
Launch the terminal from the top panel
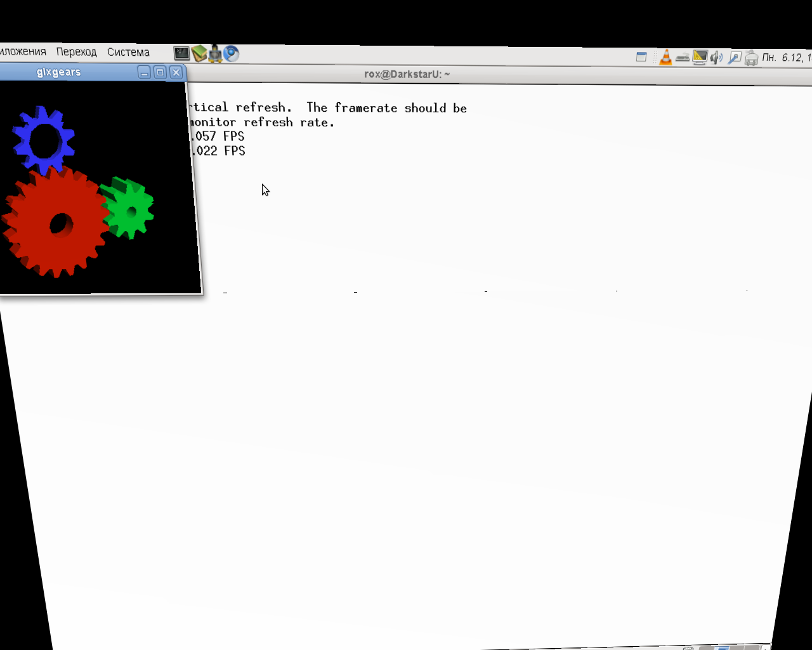(181, 54)
